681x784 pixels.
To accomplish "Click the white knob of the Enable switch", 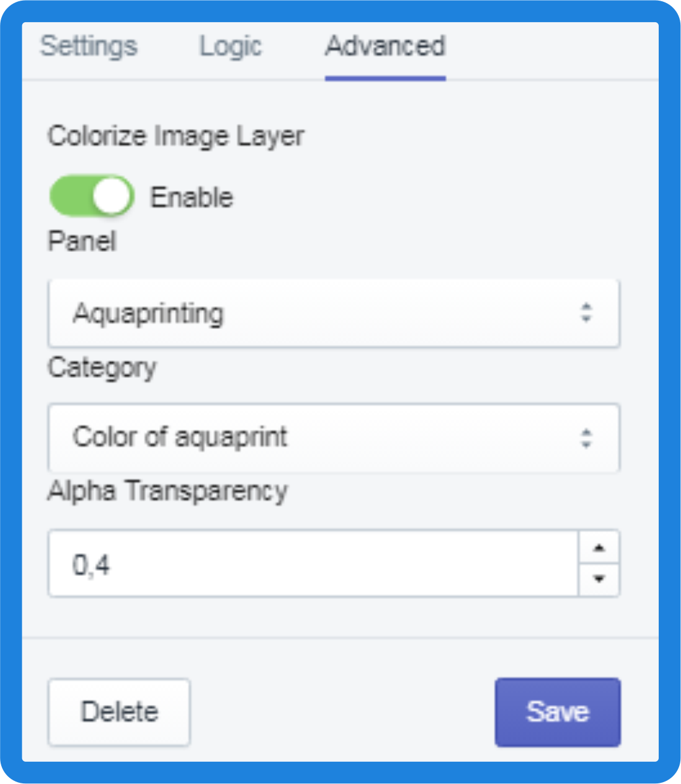I will coord(112,197).
